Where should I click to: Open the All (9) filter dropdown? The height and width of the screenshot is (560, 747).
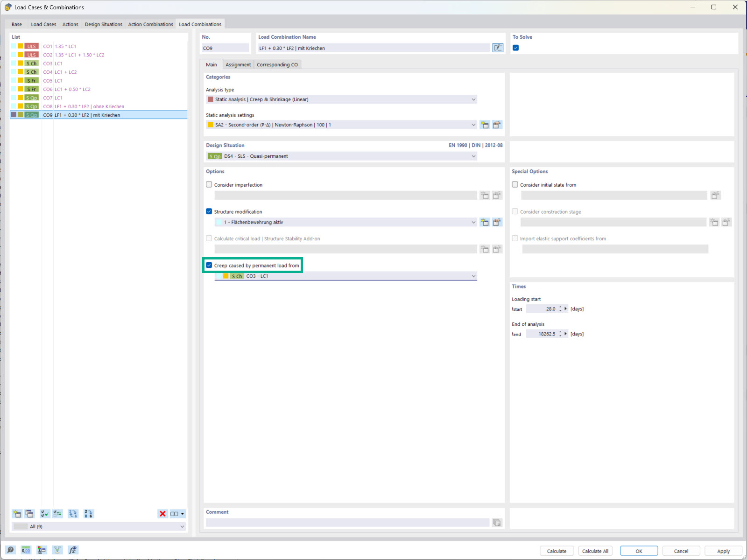pyautogui.click(x=182, y=526)
